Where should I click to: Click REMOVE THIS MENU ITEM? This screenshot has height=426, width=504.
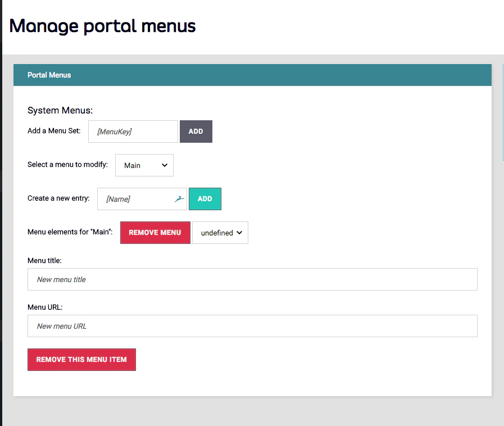coord(81,360)
